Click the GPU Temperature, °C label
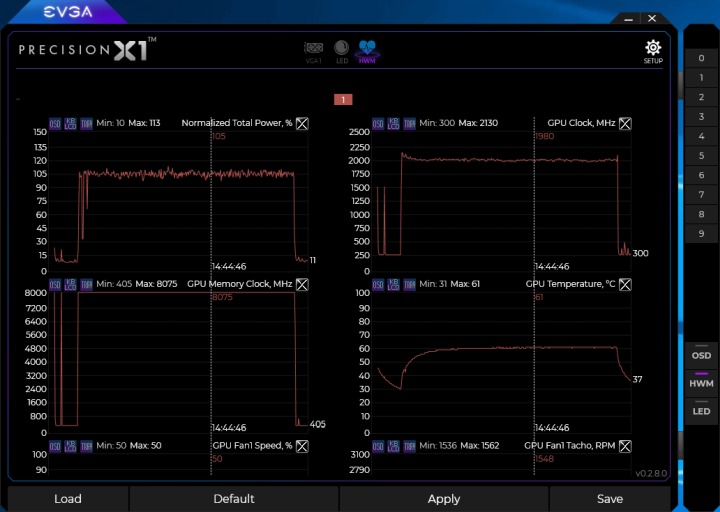The image size is (720, 512). (570, 284)
